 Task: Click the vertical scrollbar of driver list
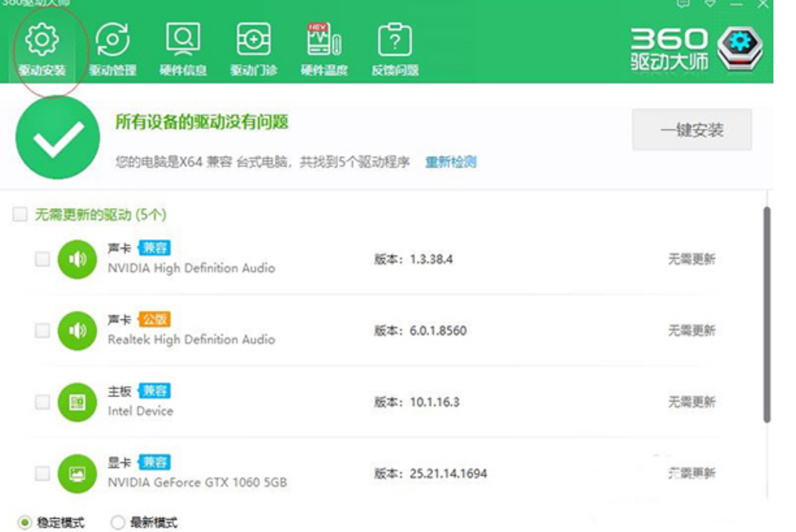766,314
